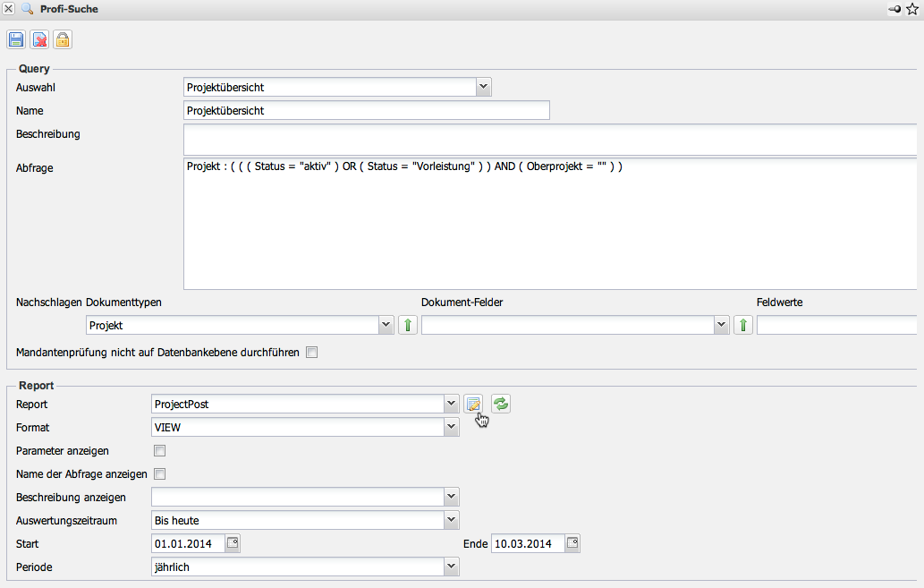924x588 pixels.
Task: Insert document type using green arrow beside Projekt
Action: 407,326
